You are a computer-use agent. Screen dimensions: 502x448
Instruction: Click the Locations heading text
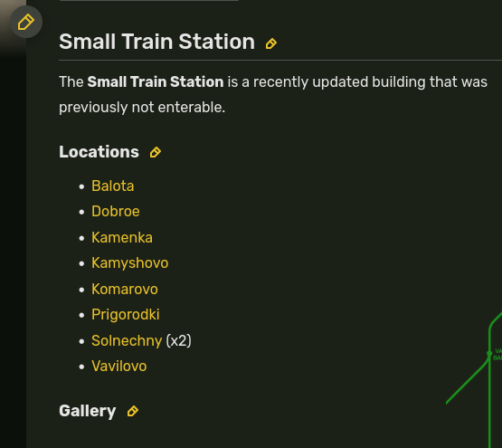[99, 152]
